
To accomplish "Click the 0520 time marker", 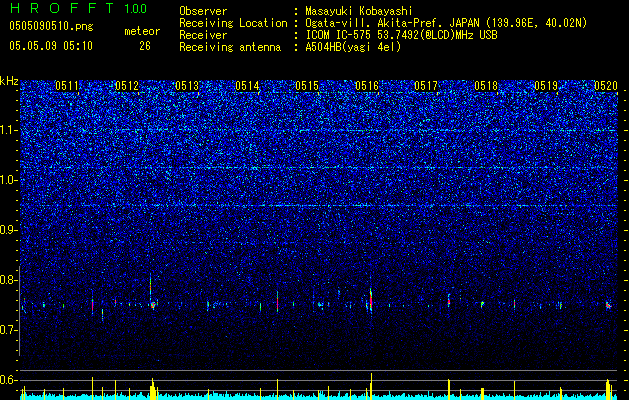I will 606,86.
